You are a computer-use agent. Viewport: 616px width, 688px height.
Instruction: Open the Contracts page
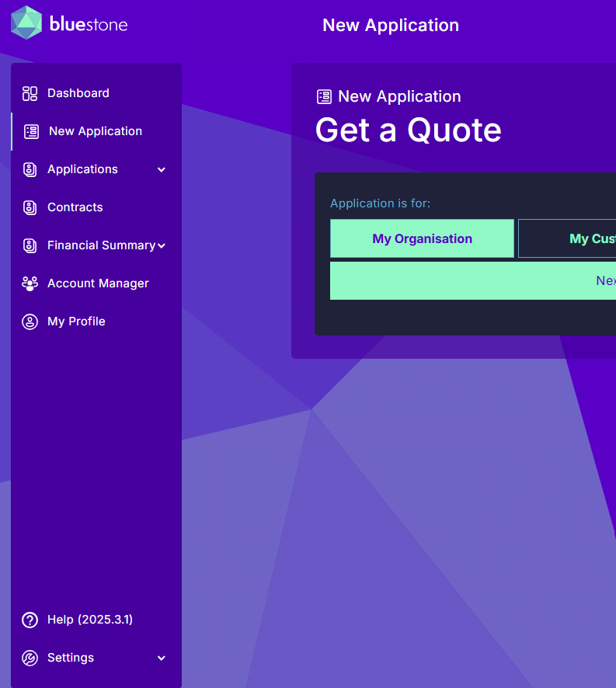(96, 207)
